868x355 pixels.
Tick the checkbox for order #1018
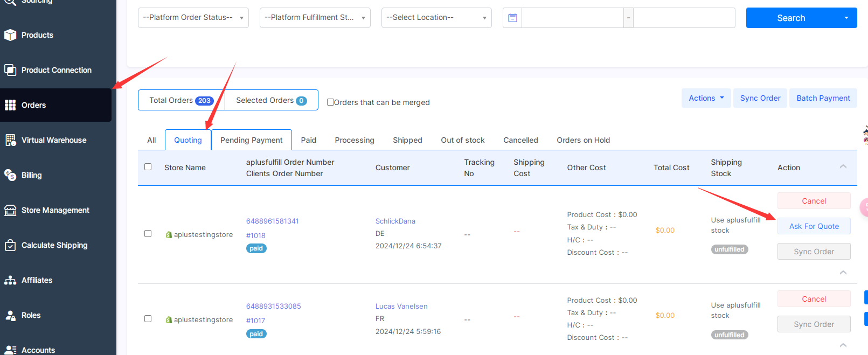pos(148,234)
